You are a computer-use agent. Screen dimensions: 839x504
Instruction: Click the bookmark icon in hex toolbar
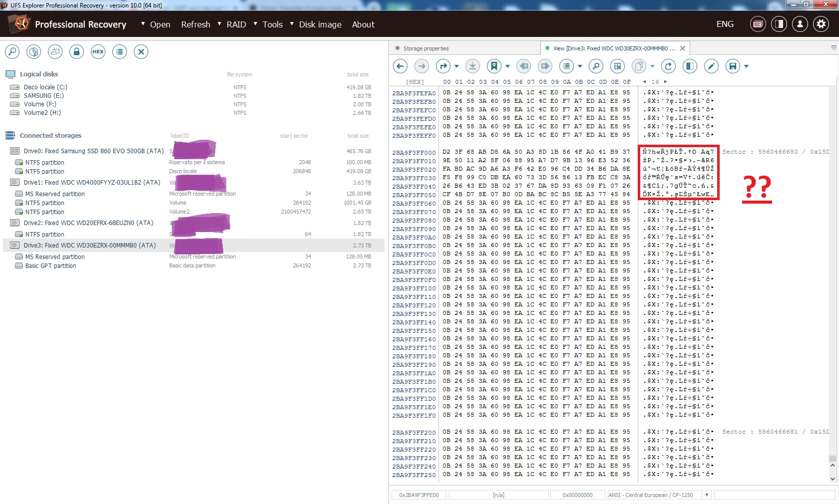tap(494, 66)
